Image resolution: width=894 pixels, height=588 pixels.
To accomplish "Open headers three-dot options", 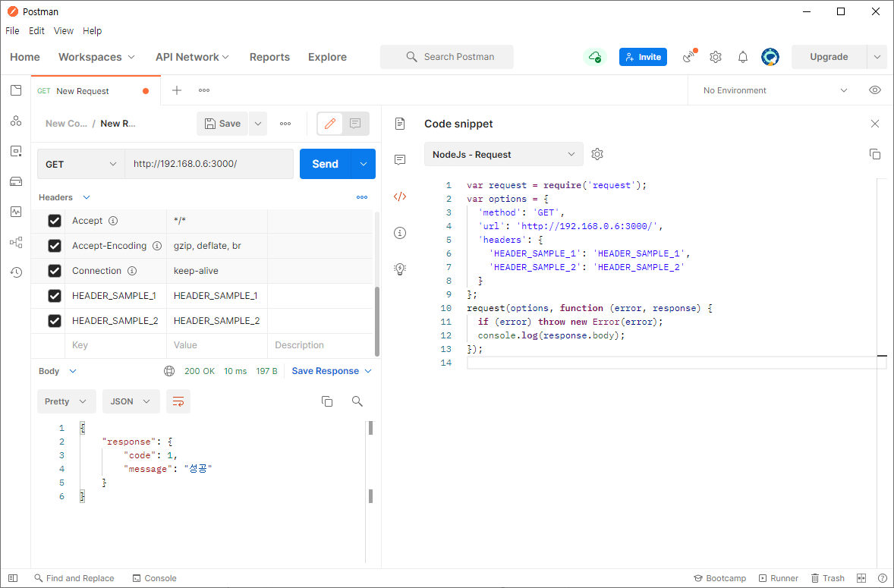I will 362,197.
